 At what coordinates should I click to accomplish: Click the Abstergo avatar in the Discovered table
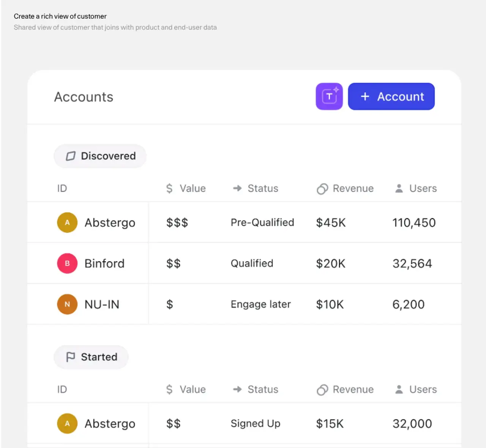(x=67, y=223)
